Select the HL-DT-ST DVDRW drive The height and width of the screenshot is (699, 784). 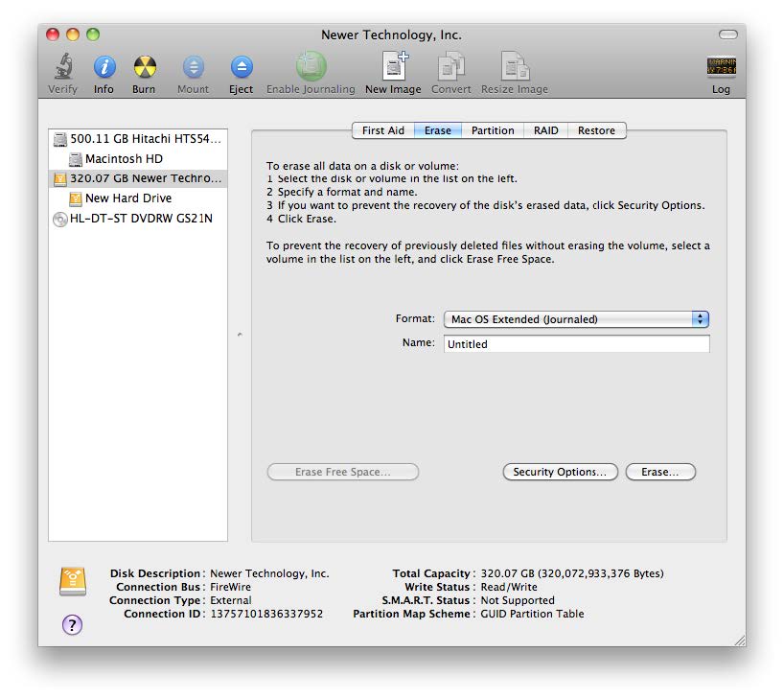tap(140, 219)
